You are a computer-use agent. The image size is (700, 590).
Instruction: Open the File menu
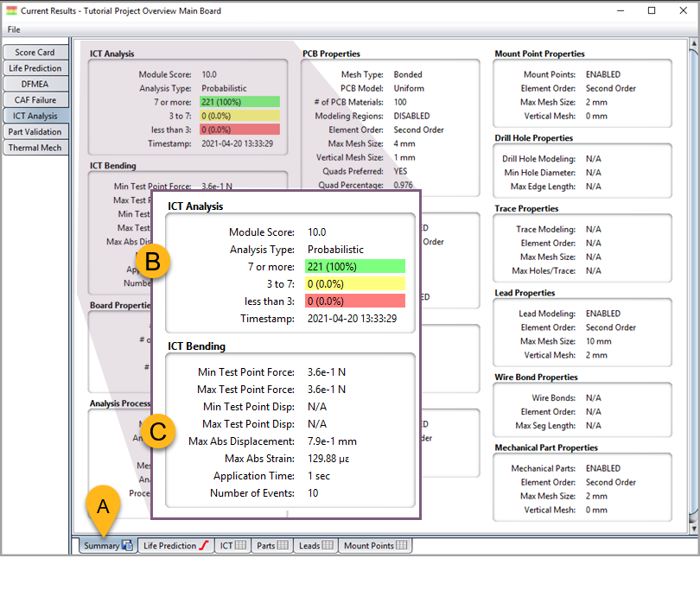pos(14,29)
